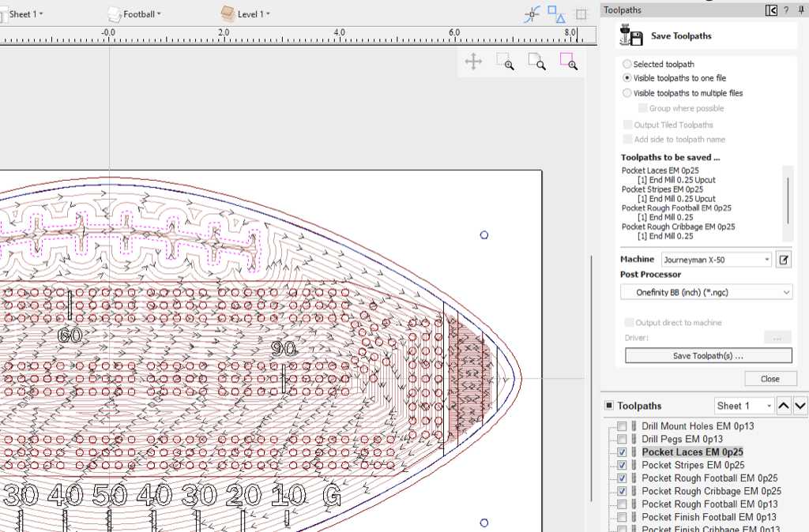This screenshot has width=809, height=532.
Task: Open the Post Processor Onefinity BB dropdown
Action: point(706,292)
